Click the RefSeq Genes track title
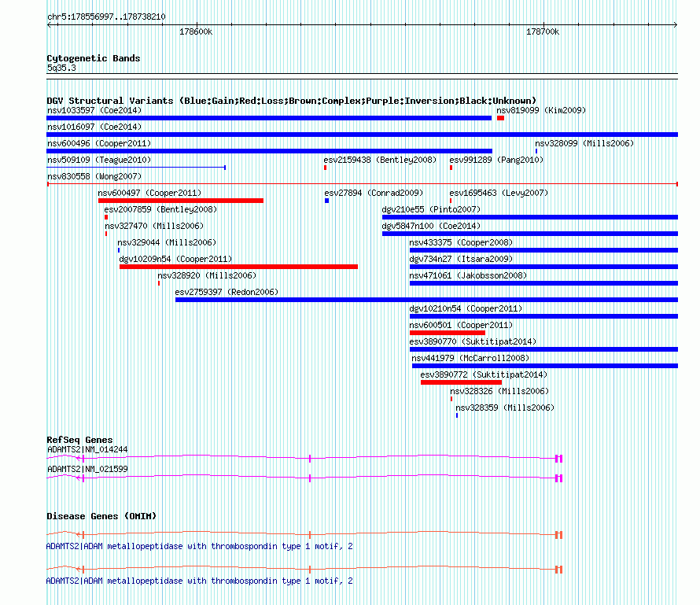700x605 pixels. 79,441
